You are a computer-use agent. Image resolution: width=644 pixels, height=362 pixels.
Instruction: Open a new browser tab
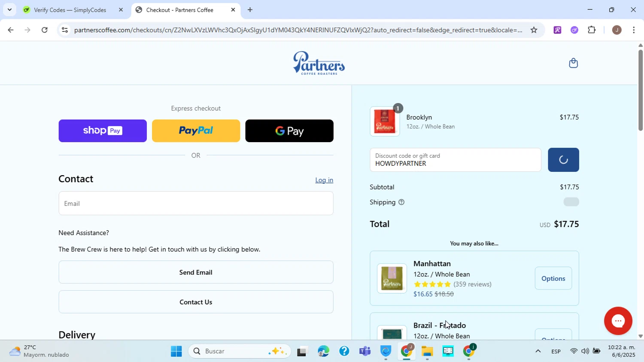[250, 10]
